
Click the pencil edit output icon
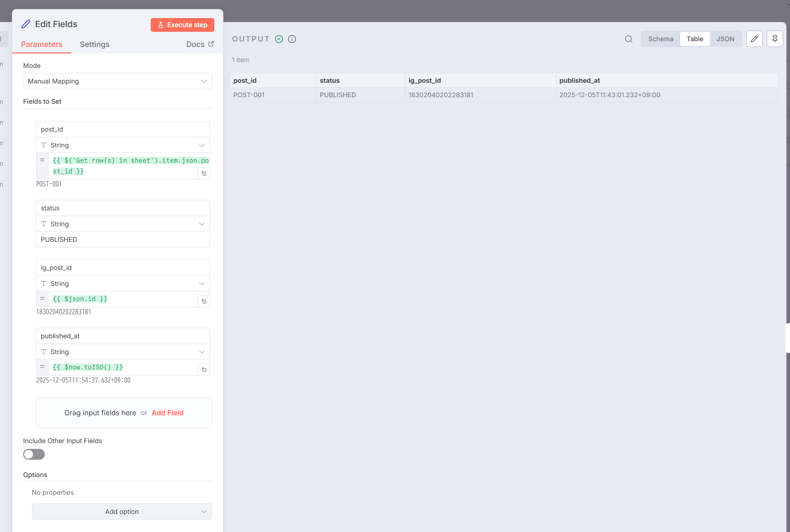pos(754,39)
